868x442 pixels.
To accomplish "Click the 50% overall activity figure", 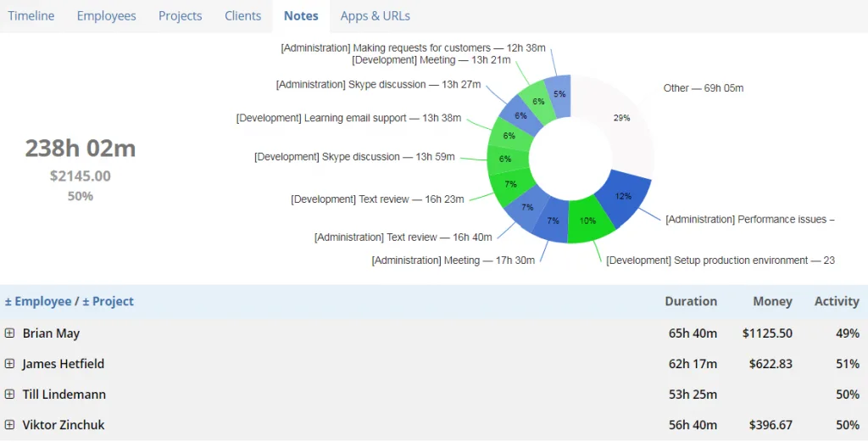I will coord(81,196).
